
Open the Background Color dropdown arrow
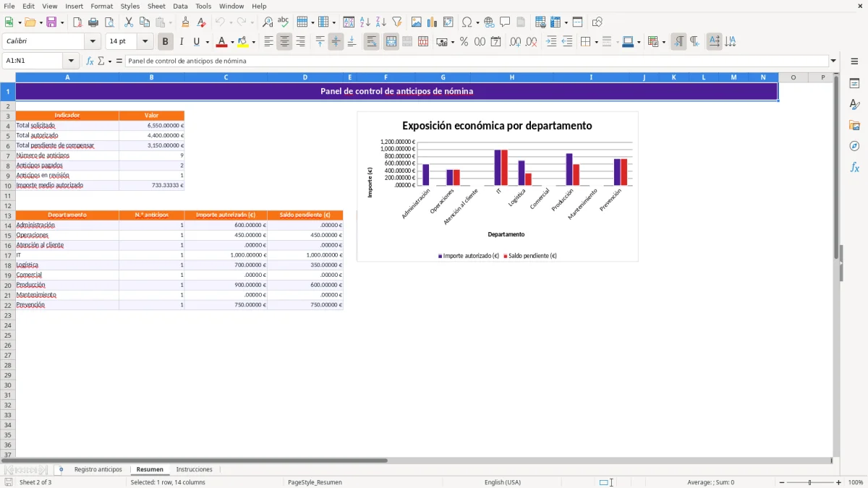(254, 42)
